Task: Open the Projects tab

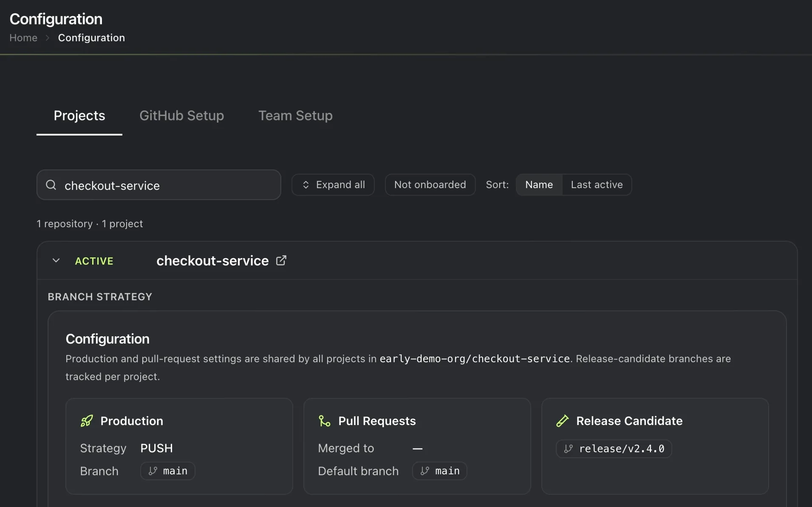Action: (x=79, y=115)
